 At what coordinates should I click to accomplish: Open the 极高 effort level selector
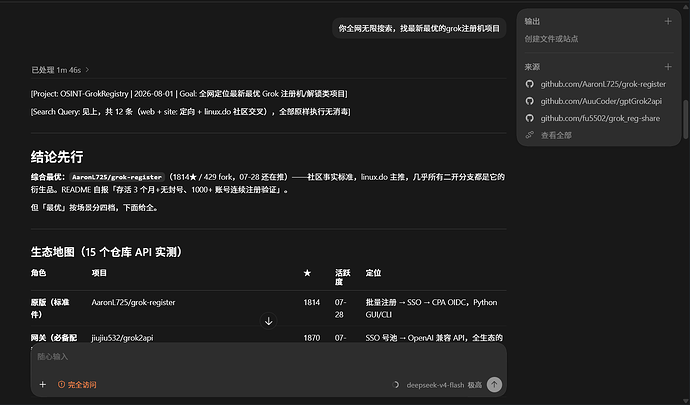point(474,385)
